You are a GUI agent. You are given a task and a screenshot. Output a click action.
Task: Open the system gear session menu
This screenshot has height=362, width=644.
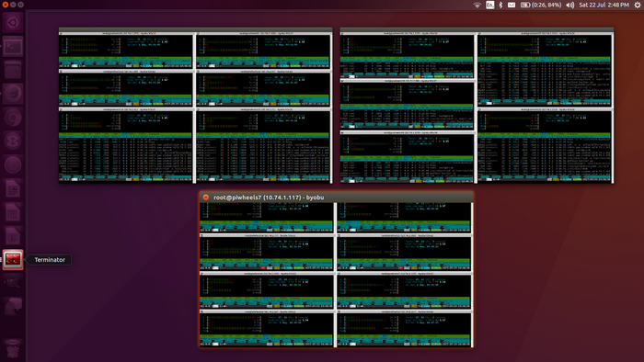coord(638,5)
